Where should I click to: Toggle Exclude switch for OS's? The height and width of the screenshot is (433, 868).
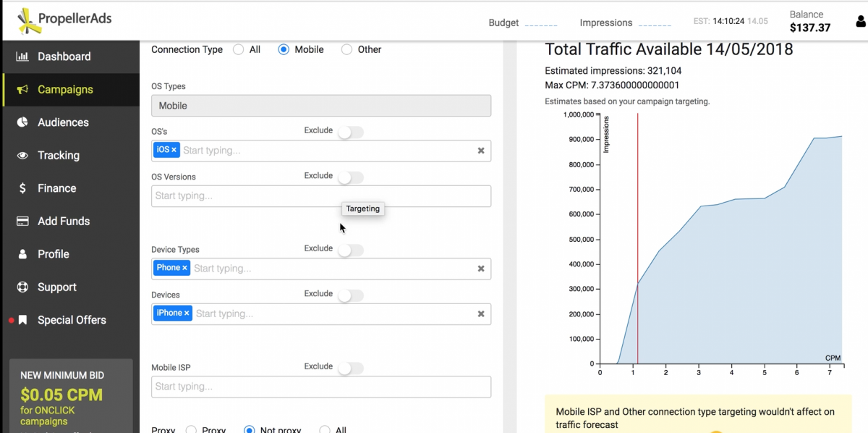coord(350,132)
